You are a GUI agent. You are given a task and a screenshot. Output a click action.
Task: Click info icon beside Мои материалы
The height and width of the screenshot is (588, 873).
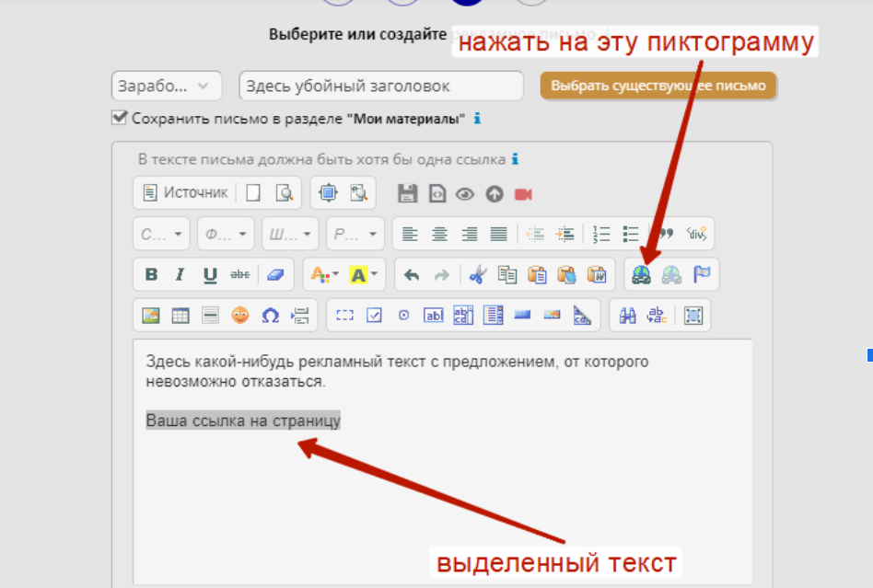(477, 118)
